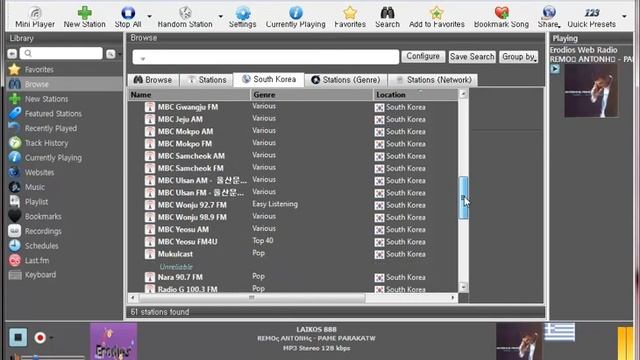640x360 pixels.
Task: Click the red record button
Action: (40, 338)
